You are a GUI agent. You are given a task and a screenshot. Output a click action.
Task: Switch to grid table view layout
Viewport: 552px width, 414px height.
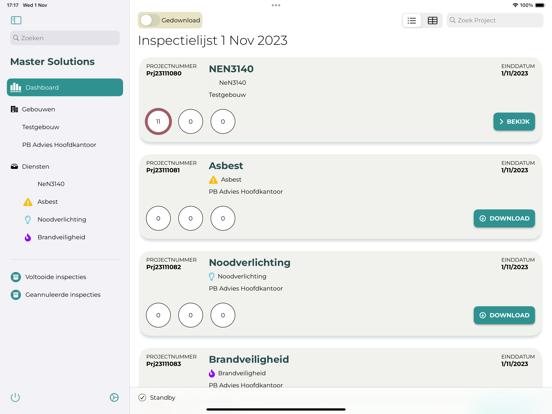pyautogui.click(x=432, y=20)
